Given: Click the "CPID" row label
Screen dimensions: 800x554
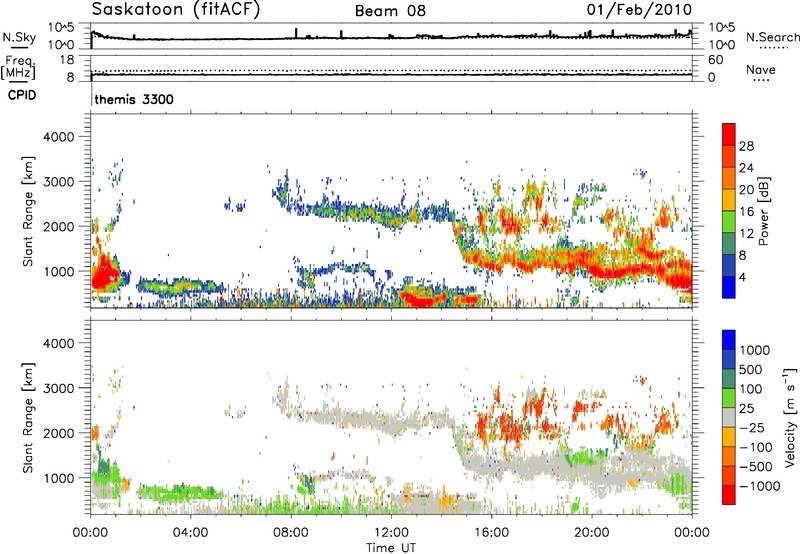Looking at the screenshot, I should coord(22,95).
